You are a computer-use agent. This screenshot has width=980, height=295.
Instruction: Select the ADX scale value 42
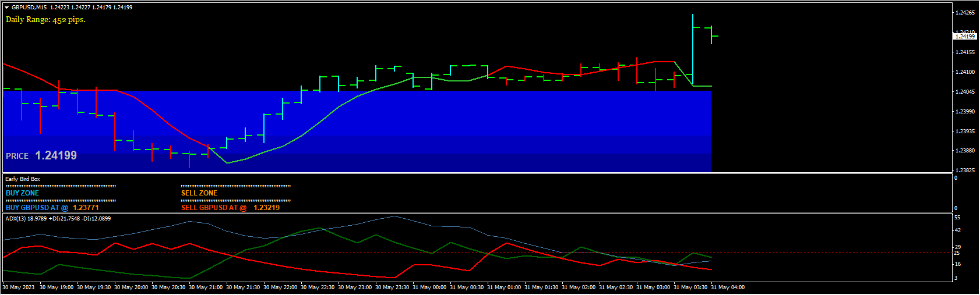(x=957, y=230)
